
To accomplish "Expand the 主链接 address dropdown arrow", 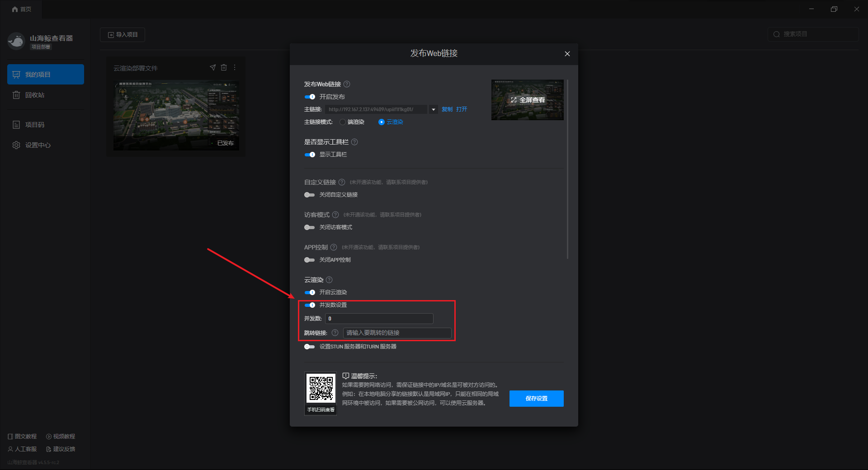I will click(x=434, y=109).
